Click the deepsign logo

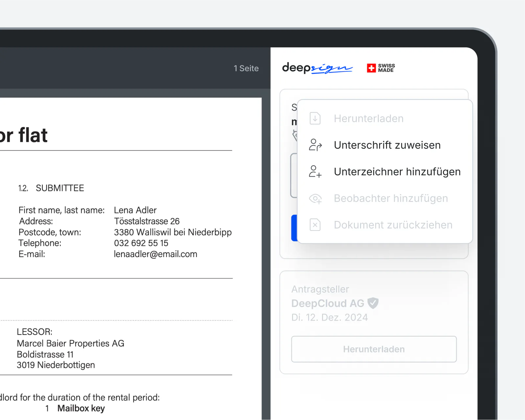point(317,68)
